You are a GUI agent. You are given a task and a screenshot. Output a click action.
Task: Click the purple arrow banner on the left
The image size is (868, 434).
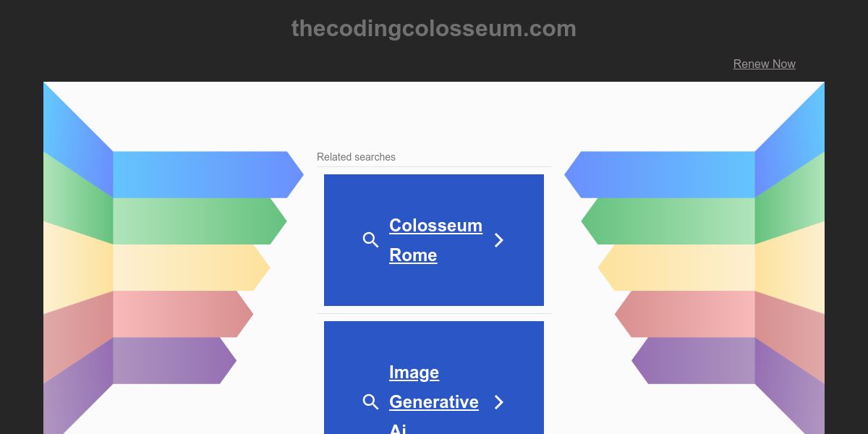pos(174,360)
